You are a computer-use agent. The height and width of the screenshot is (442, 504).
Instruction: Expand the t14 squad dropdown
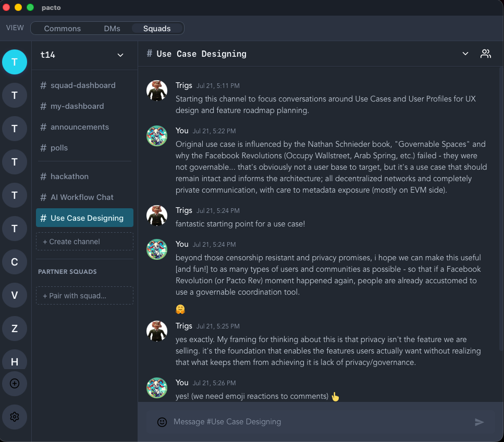[120, 55]
